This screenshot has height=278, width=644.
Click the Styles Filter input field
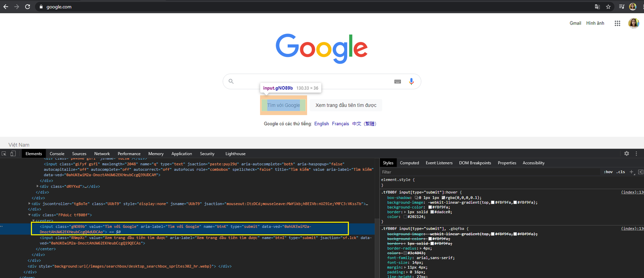[490, 172]
